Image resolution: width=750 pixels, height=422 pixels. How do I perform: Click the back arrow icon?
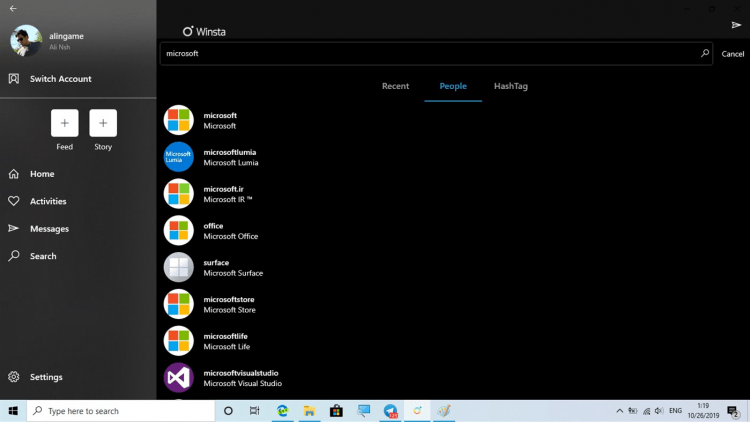point(13,9)
